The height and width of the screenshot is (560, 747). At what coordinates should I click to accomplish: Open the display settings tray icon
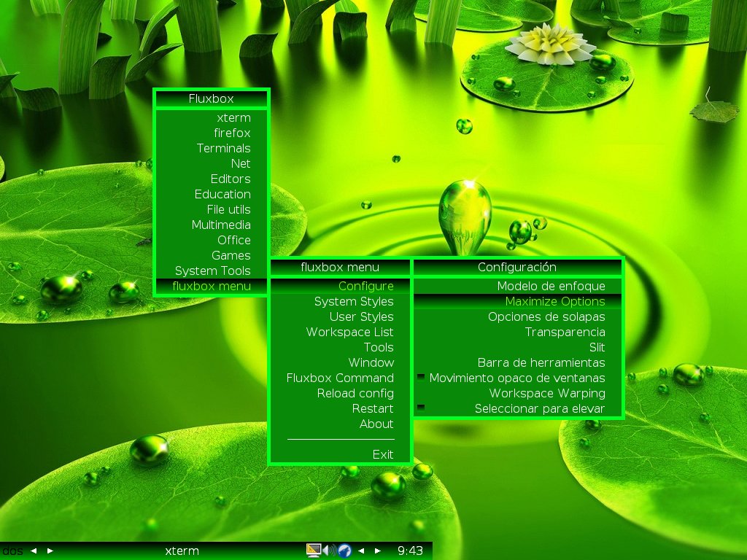click(x=314, y=551)
